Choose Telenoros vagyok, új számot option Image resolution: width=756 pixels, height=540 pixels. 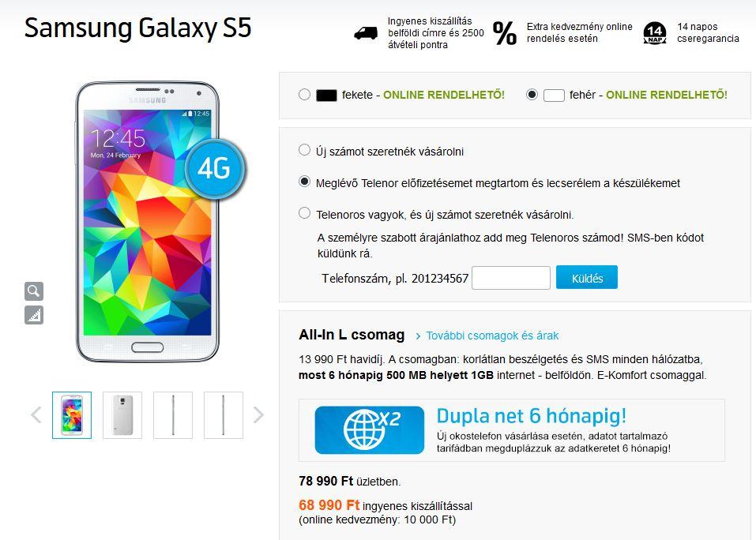pyautogui.click(x=304, y=213)
